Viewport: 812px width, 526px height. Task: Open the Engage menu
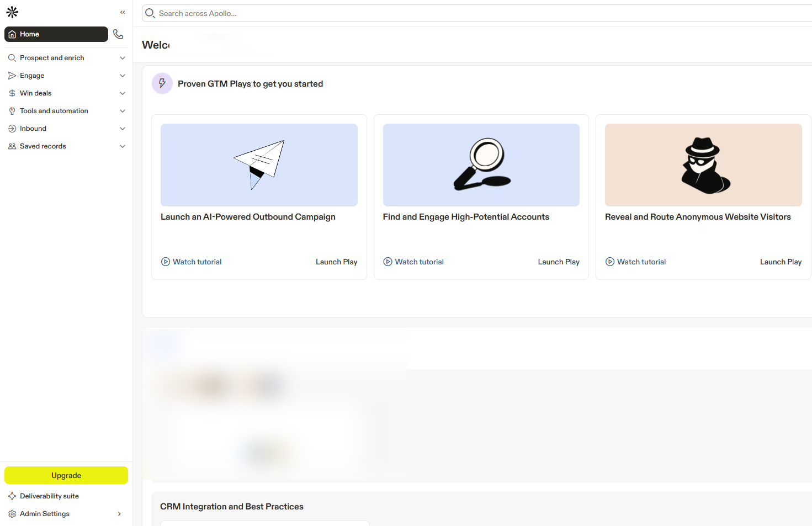pos(66,76)
